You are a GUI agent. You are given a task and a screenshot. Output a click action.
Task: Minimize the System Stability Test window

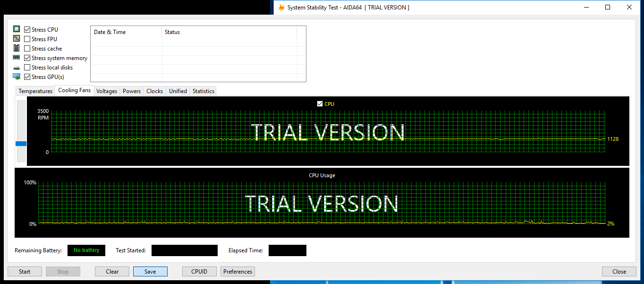586,7
